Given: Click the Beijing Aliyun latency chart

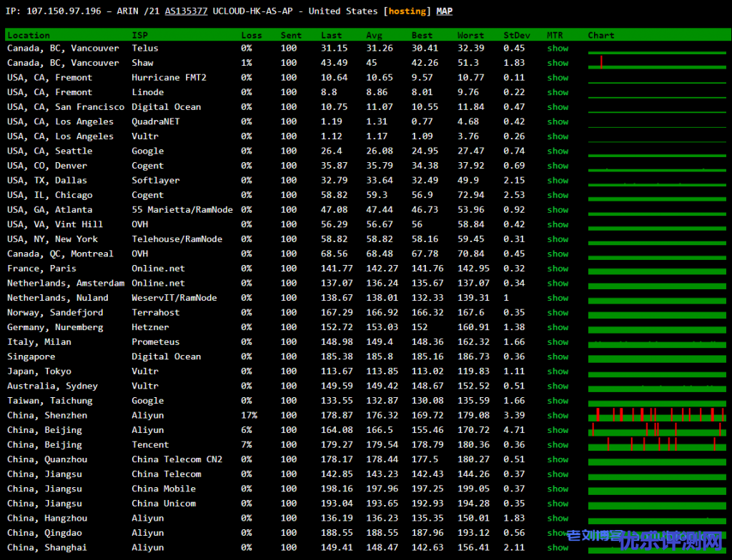Looking at the screenshot, I should pyautogui.click(x=656, y=430).
